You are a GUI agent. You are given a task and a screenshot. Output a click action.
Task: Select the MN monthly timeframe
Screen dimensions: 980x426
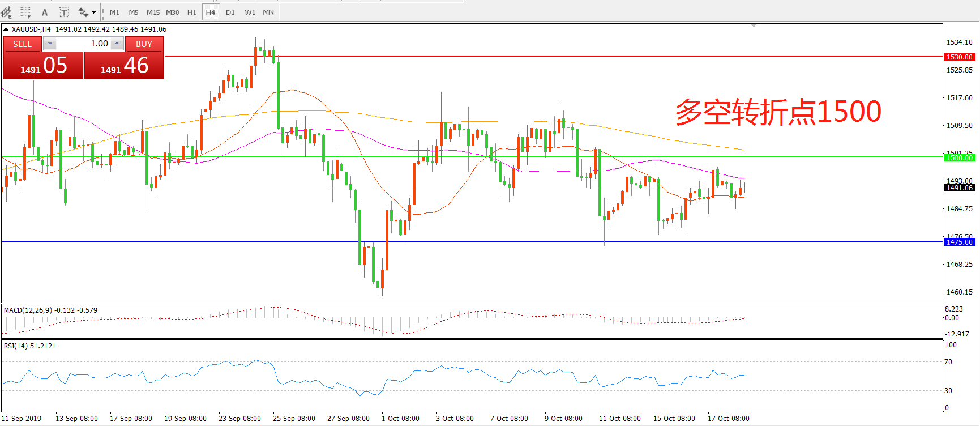click(268, 12)
